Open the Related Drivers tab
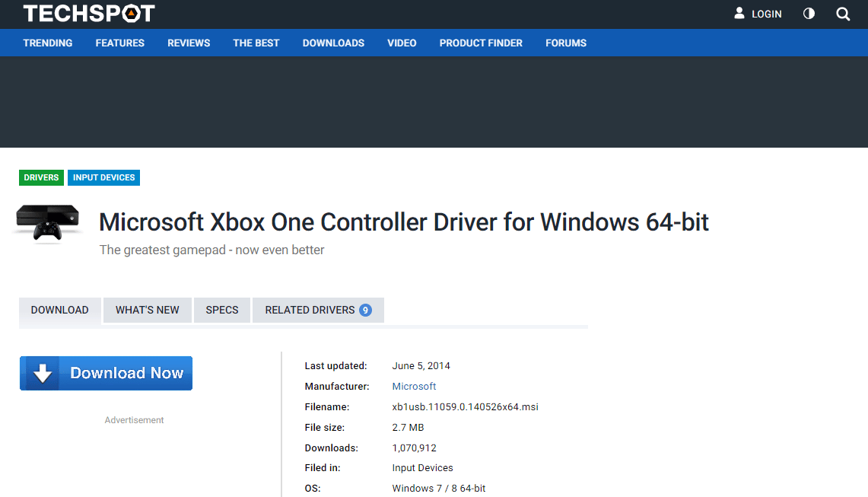The image size is (868, 497). 318,311
